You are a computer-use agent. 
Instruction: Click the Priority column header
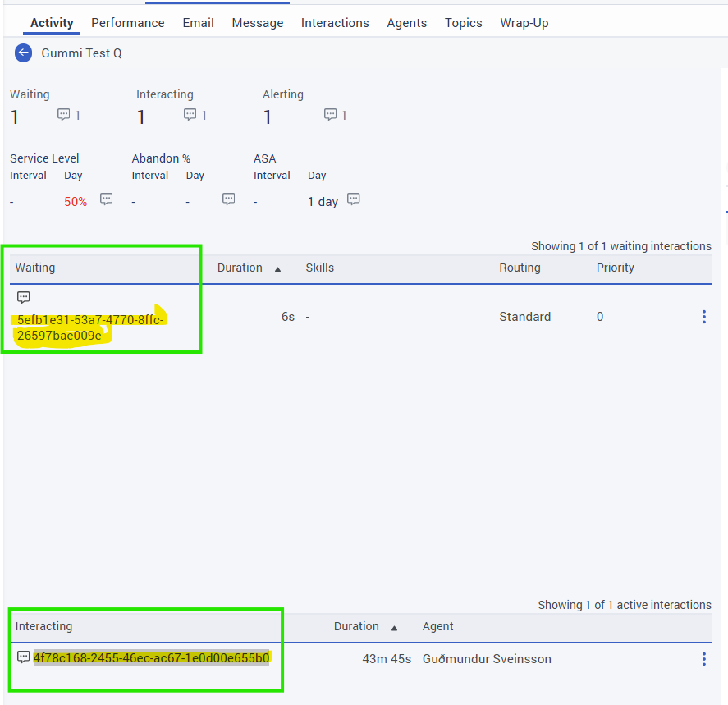(x=616, y=268)
